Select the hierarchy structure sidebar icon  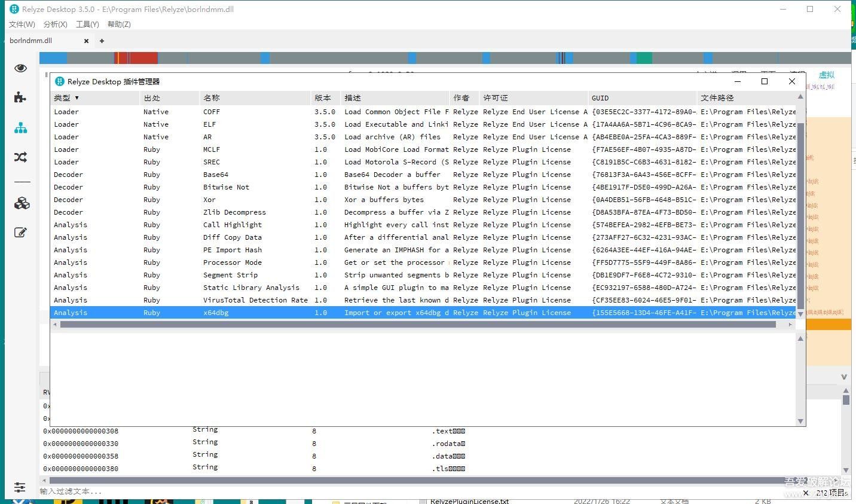21,127
